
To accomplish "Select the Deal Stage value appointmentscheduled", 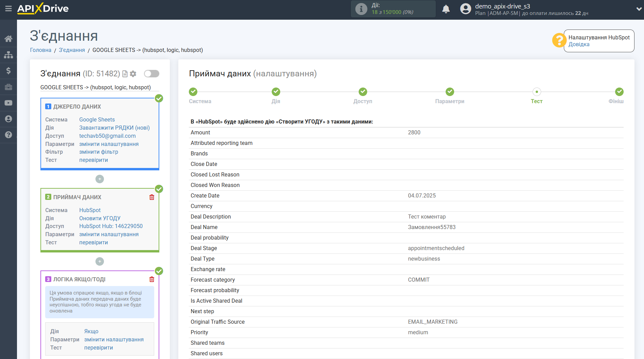I will [x=436, y=248].
